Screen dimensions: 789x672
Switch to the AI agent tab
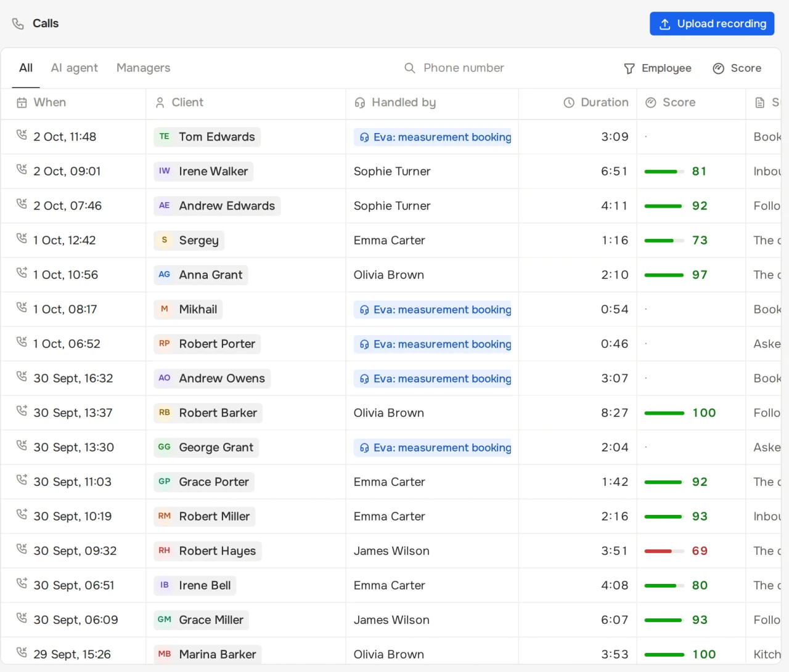[74, 68]
